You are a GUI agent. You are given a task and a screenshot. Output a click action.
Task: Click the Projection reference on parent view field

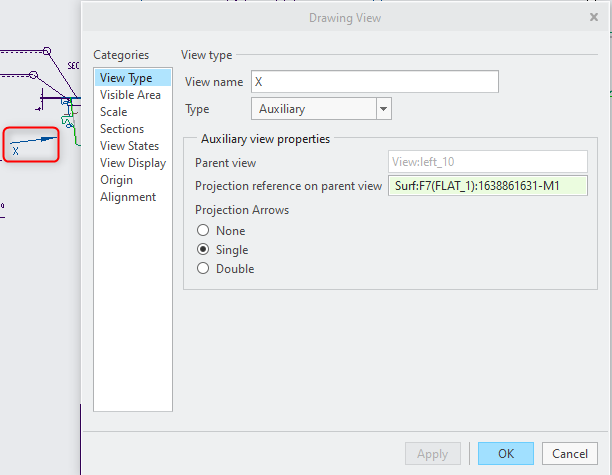pos(487,185)
